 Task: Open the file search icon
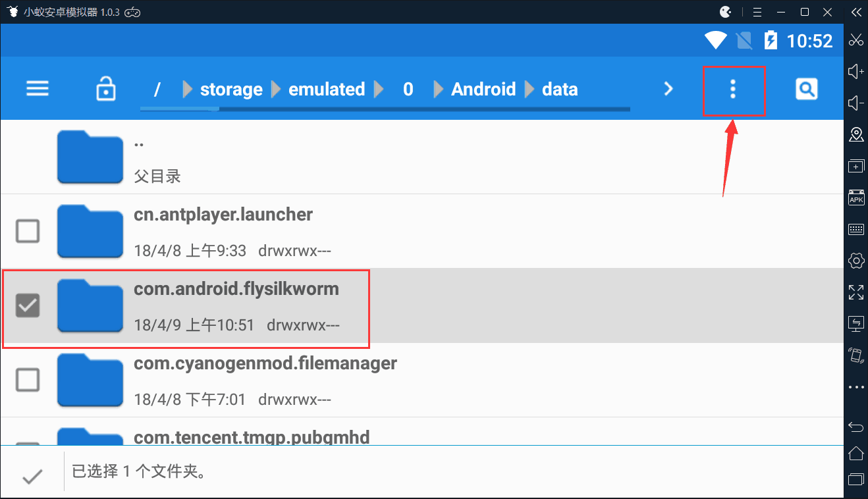(x=806, y=89)
